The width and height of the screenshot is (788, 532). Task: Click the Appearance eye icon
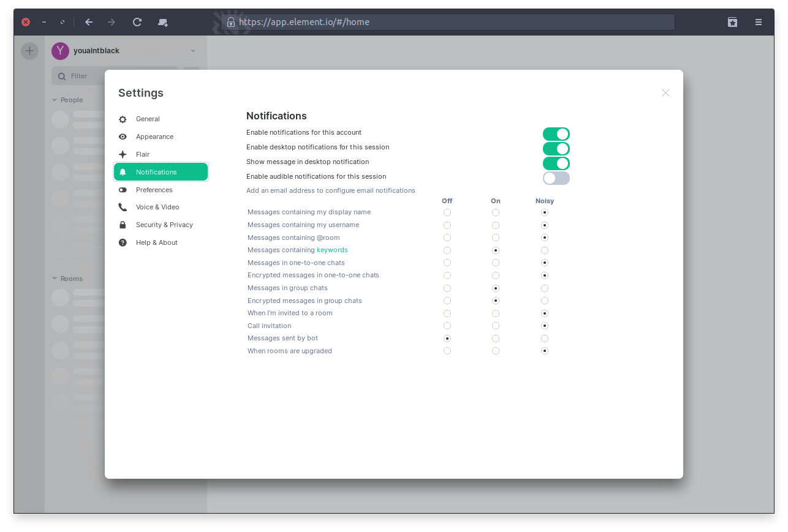tap(123, 137)
